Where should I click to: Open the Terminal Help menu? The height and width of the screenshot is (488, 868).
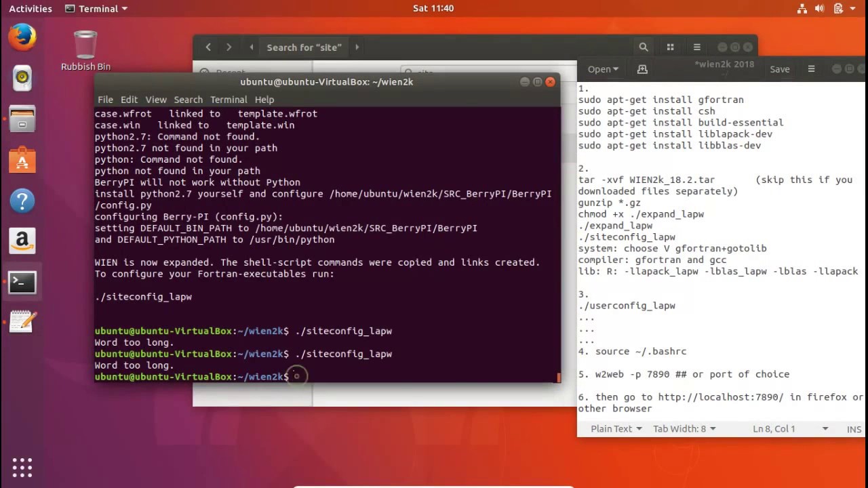pyautogui.click(x=264, y=100)
